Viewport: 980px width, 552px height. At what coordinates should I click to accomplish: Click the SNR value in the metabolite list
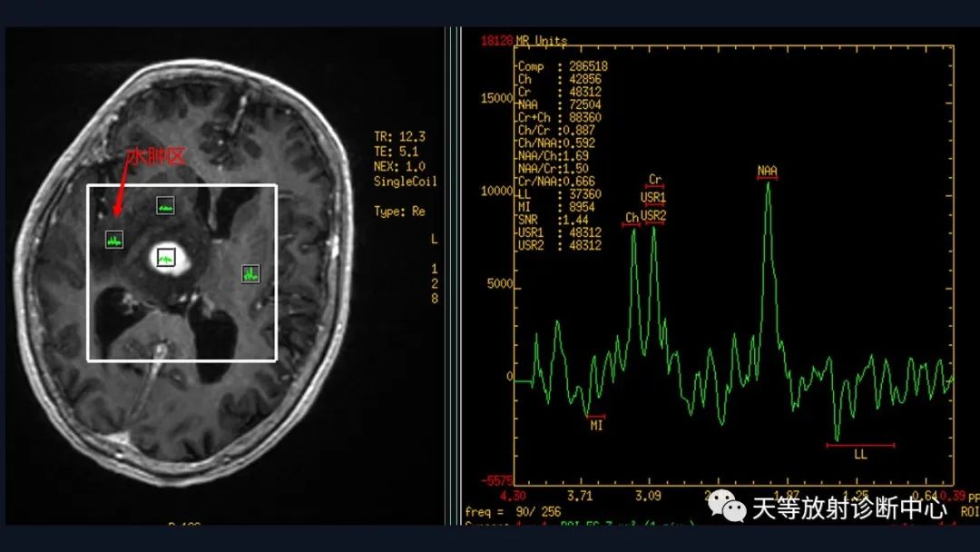point(547,220)
